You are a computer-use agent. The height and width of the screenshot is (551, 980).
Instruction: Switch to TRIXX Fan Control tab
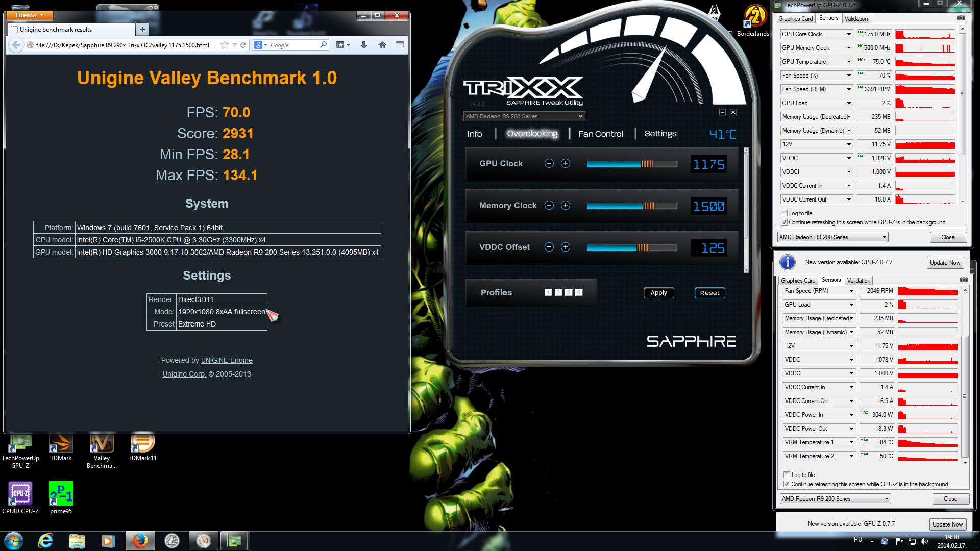coord(601,134)
